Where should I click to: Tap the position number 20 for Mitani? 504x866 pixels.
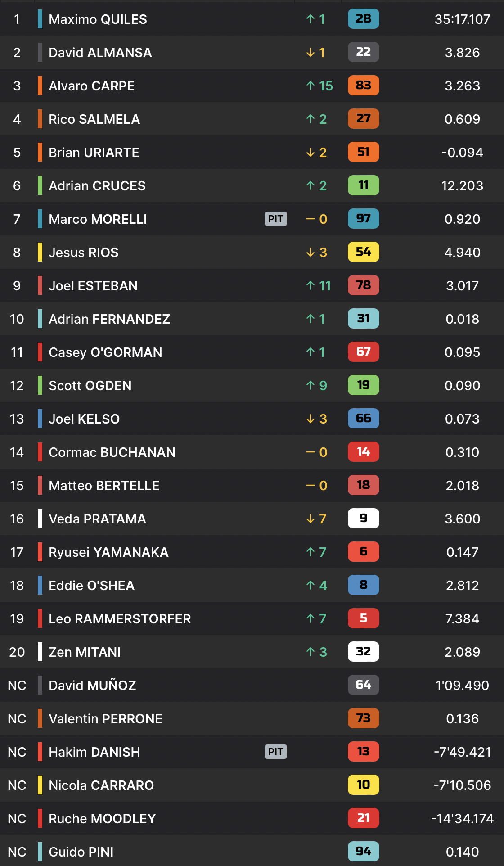17,652
